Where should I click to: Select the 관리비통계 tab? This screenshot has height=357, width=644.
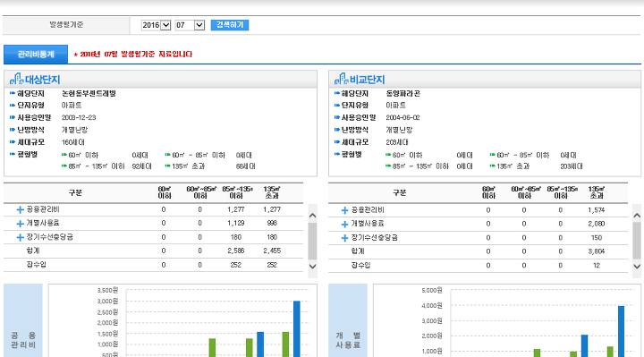pos(36,55)
